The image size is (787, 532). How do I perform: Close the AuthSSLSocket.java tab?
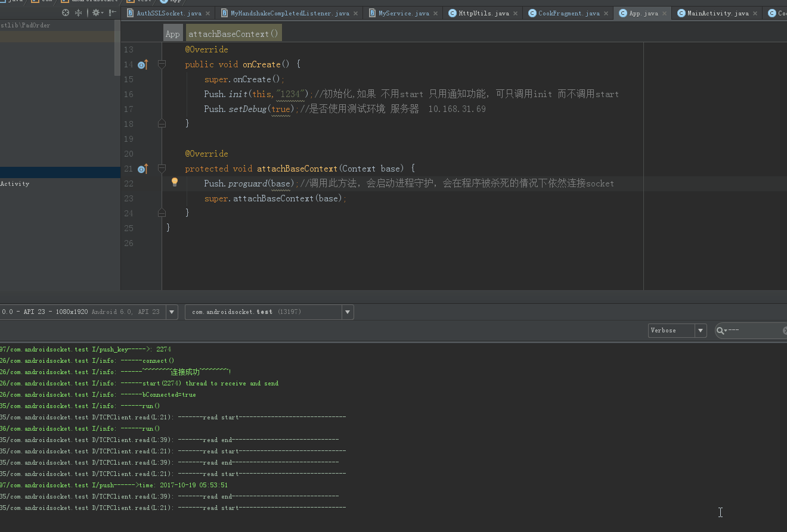[207, 13]
